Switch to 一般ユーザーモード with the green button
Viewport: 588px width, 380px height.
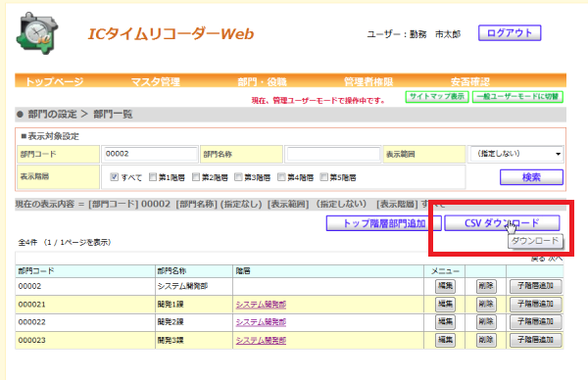coord(517,96)
